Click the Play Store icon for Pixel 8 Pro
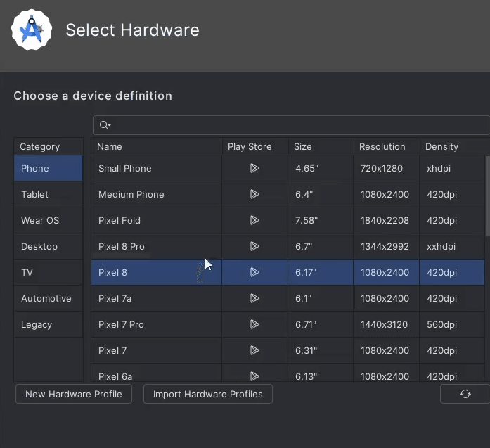This screenshot has width=490, height=448. tap(254, 246)
